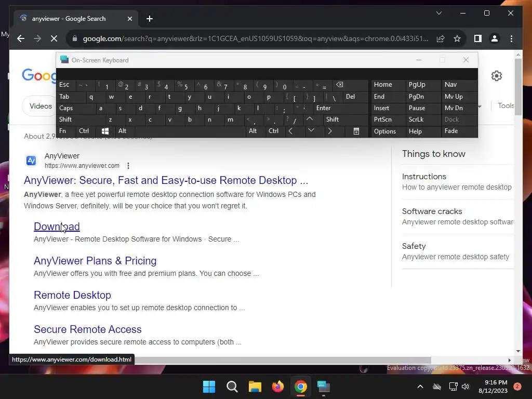Viewport: 532px width, 399px height.
Task: Open AnyViewer result three-dot options
Action: (x=128, y=166)
